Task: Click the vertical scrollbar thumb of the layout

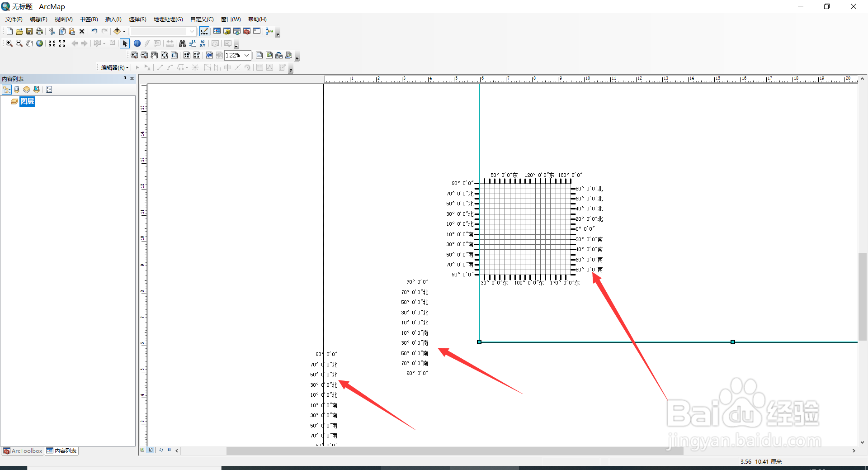Action: point(863,296)
